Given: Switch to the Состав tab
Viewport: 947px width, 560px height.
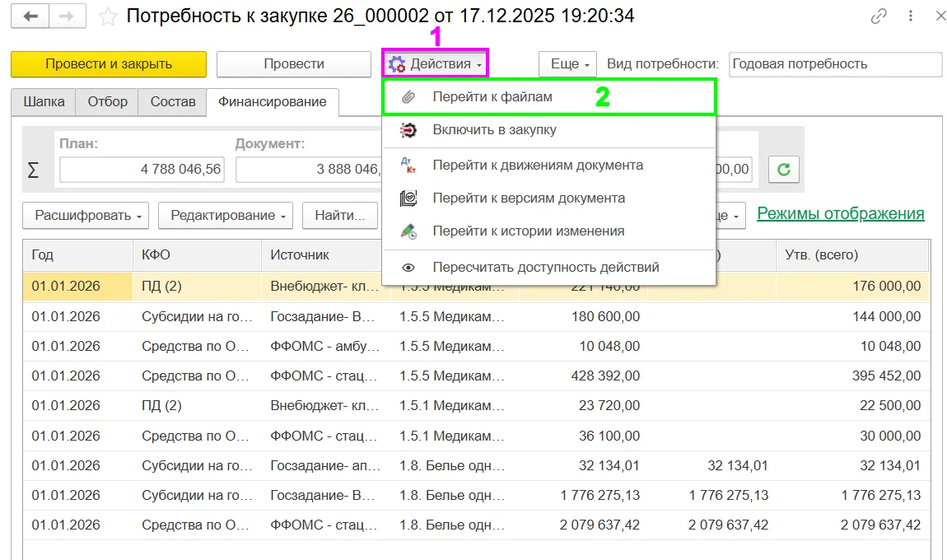Looking at the screenshot, I should coord(173,101).
